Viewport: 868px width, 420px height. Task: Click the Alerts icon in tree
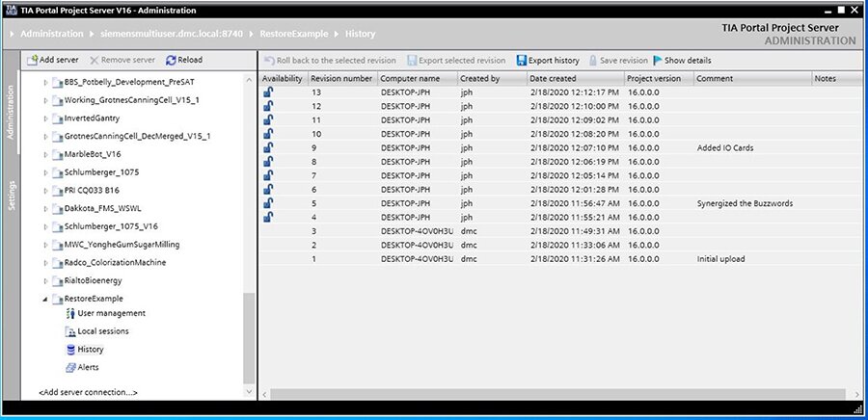point(70,368)
